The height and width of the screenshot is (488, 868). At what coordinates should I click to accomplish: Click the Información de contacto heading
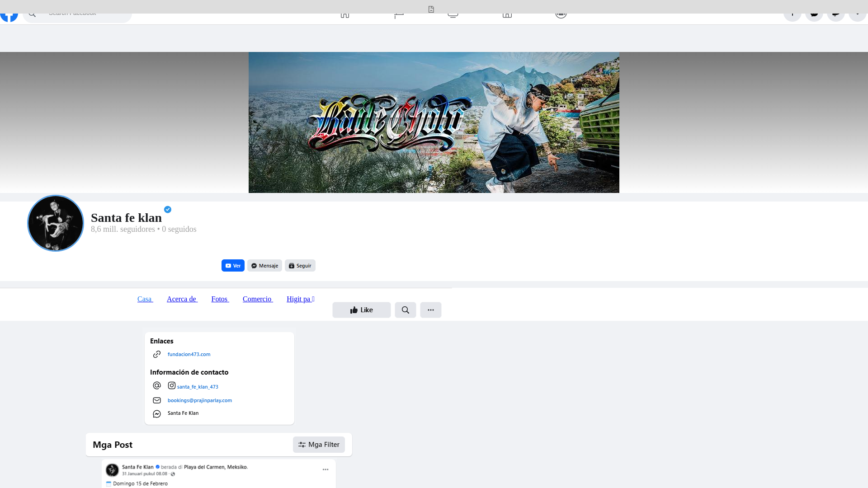(189, 372)
